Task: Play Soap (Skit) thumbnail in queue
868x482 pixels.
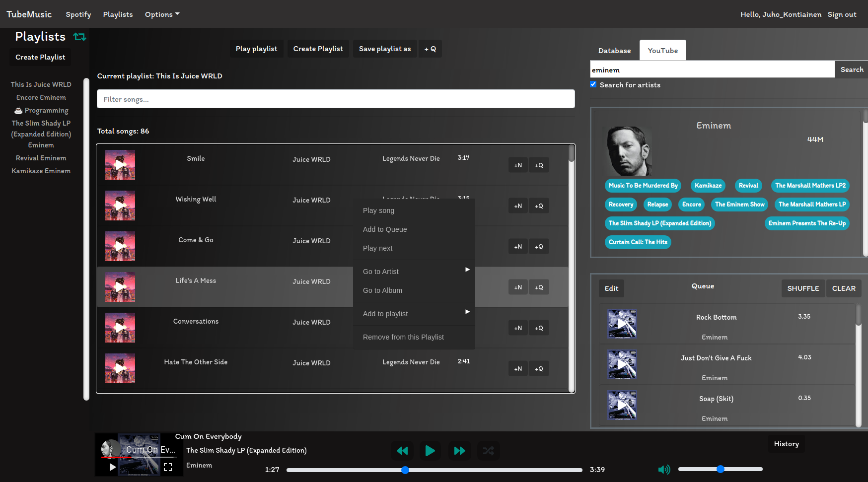Action: click(622, 406)
